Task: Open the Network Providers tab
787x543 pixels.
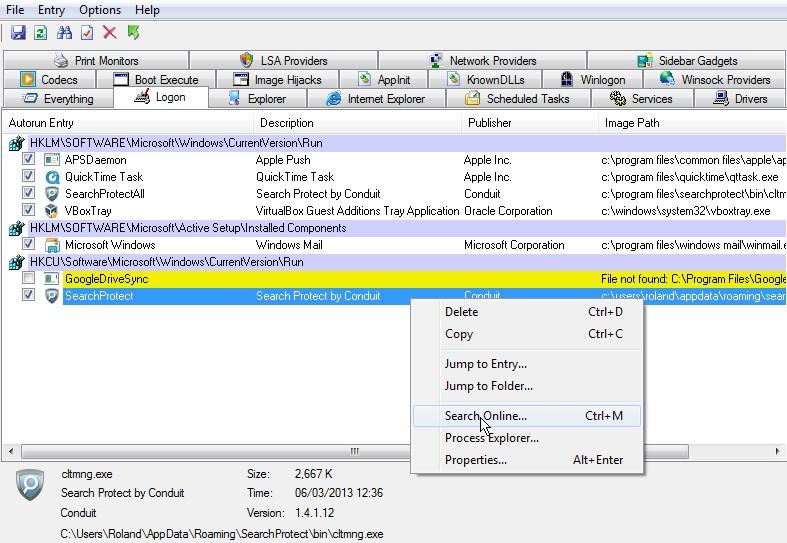Action: 483,61
